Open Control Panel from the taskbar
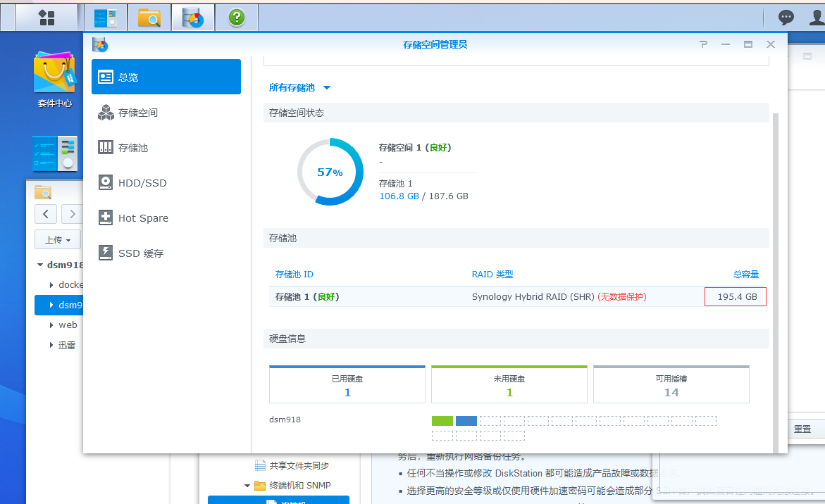Viewport: 825px width, 504px height. pyautogui.click(x=106, y=17)
